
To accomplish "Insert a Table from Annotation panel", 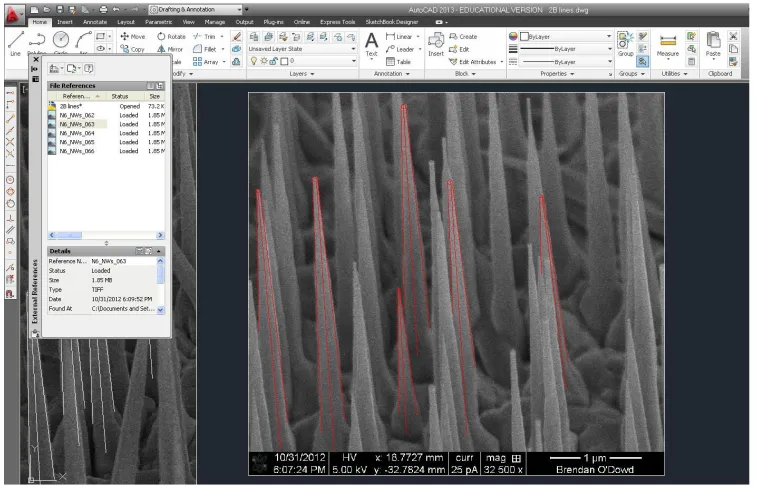I will [398, 61].
